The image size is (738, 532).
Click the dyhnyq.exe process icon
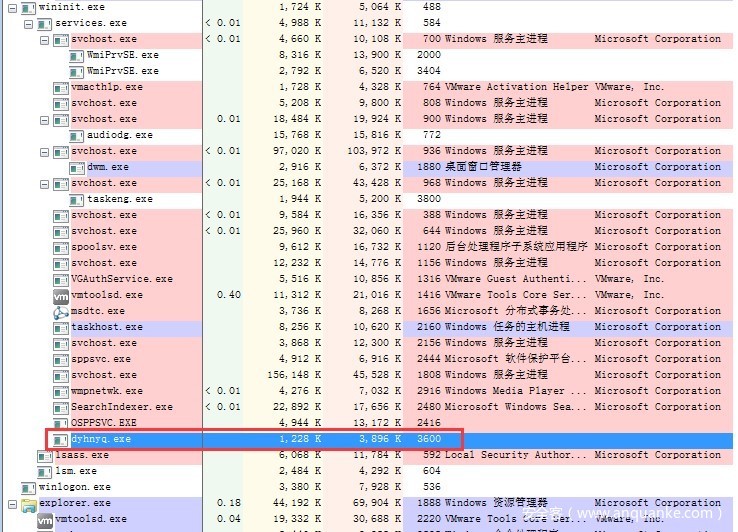pyautogui.click(x=60, y=439)
